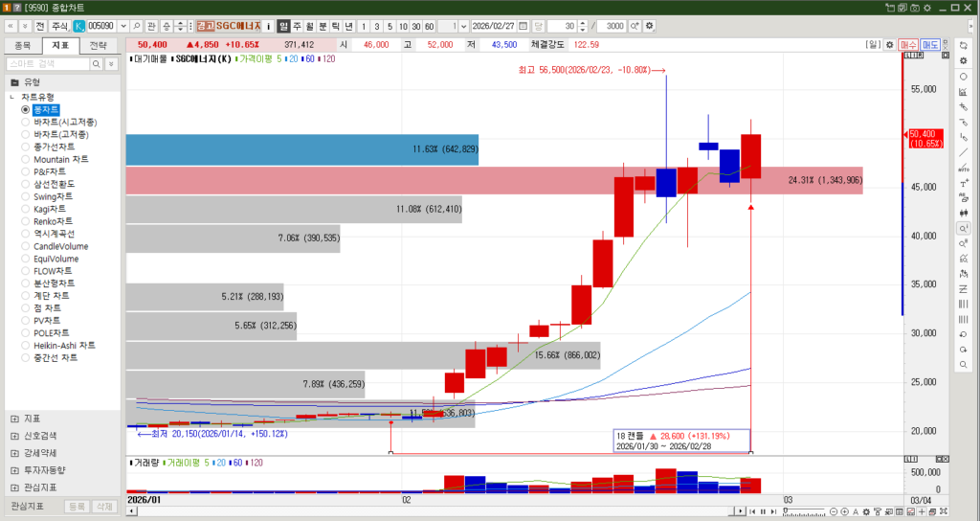Click the red 매수 buy button
The image size is (980, 521).
point(908,45)
